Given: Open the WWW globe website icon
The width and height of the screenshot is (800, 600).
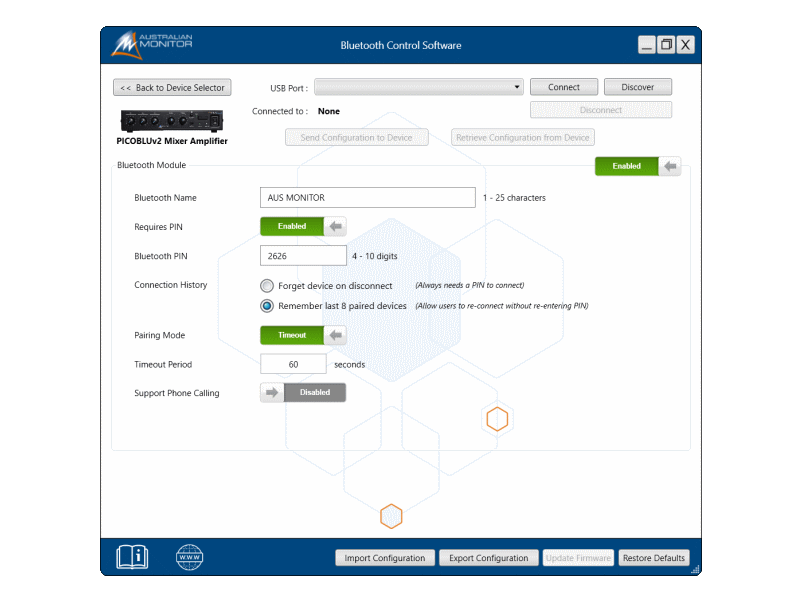Looking at the screenshot, I should click(189, 557).
